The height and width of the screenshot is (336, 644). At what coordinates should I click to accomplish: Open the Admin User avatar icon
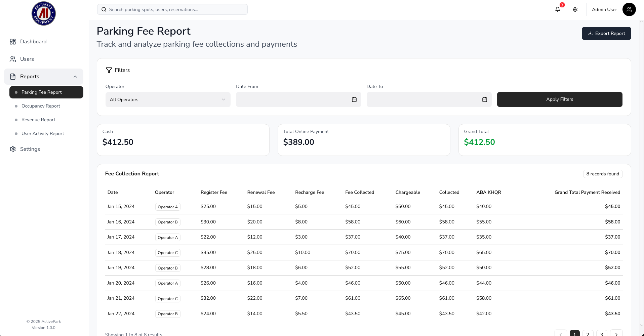tap(629, 9)
